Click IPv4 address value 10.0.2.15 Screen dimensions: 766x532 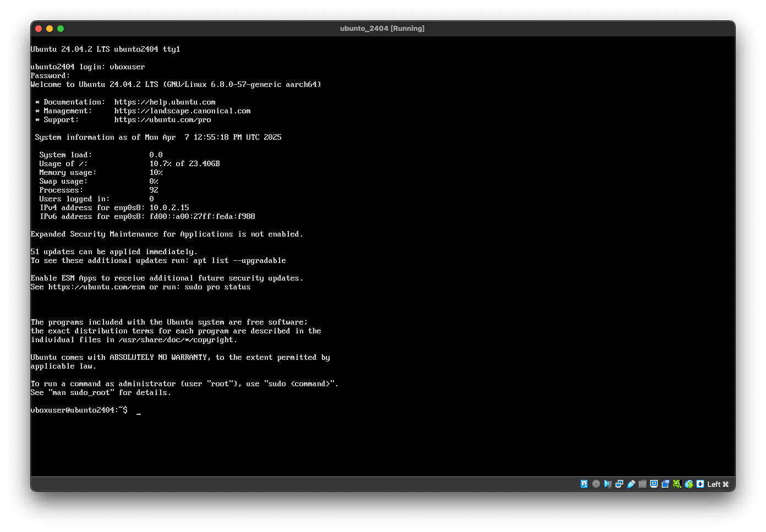coord(169,208)
